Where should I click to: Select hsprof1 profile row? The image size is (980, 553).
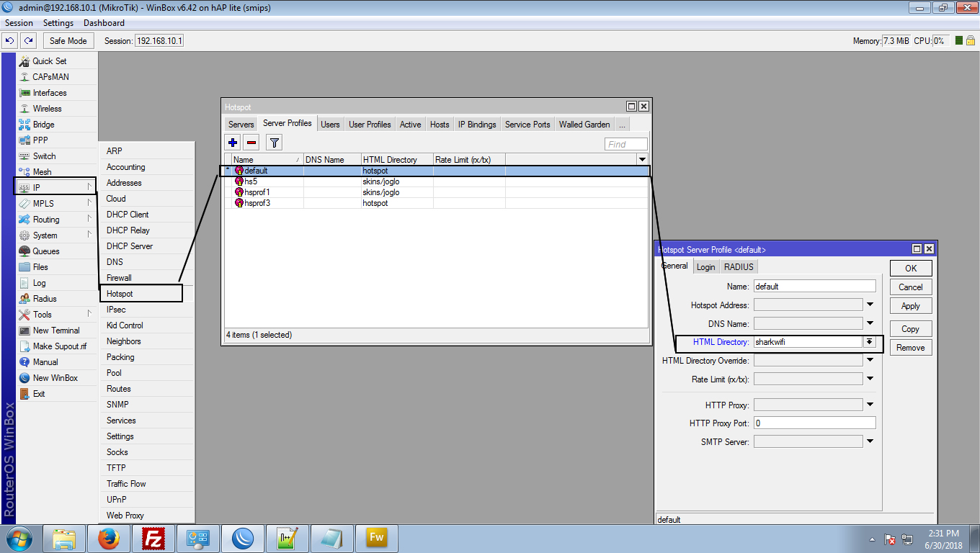tap(436, 192)
